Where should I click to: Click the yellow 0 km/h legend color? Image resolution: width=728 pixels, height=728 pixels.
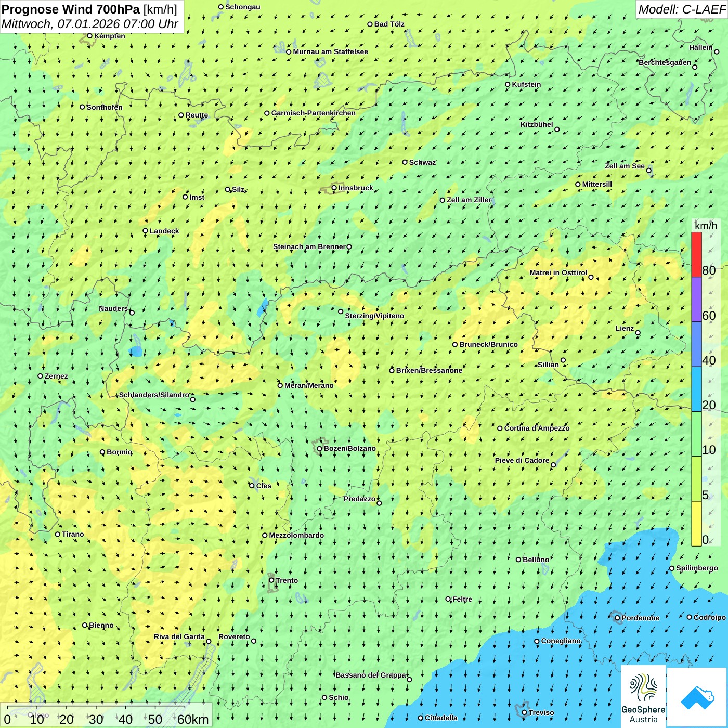click(696, 524)
